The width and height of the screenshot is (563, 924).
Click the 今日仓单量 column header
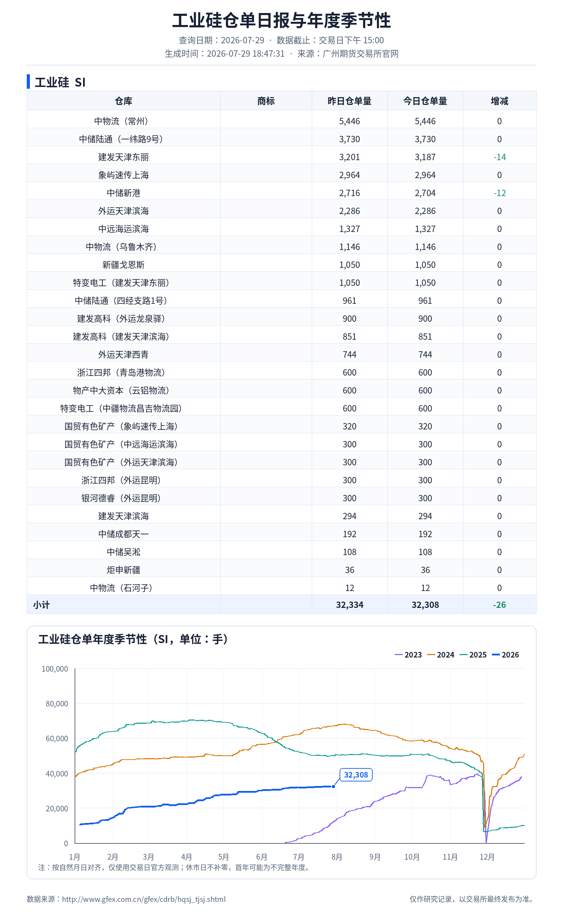[x=425, y=101]
